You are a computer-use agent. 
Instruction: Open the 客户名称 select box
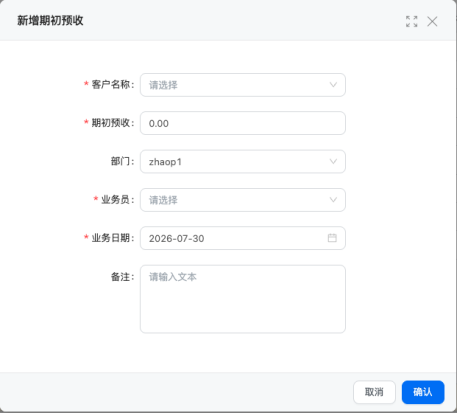[x=243, y=85]
